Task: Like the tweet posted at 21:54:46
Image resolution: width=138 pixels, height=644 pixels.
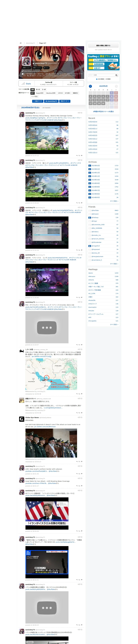Action: 82,298
